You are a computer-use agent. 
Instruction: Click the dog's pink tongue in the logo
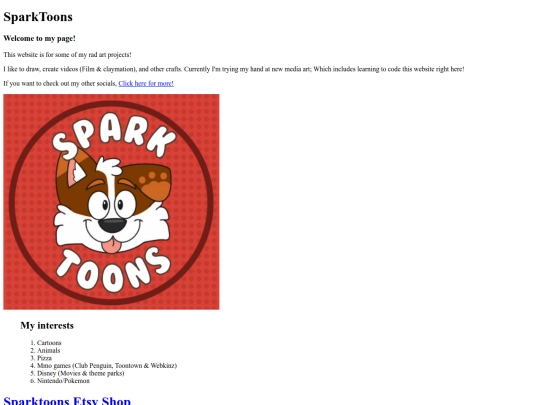[111, 247]
